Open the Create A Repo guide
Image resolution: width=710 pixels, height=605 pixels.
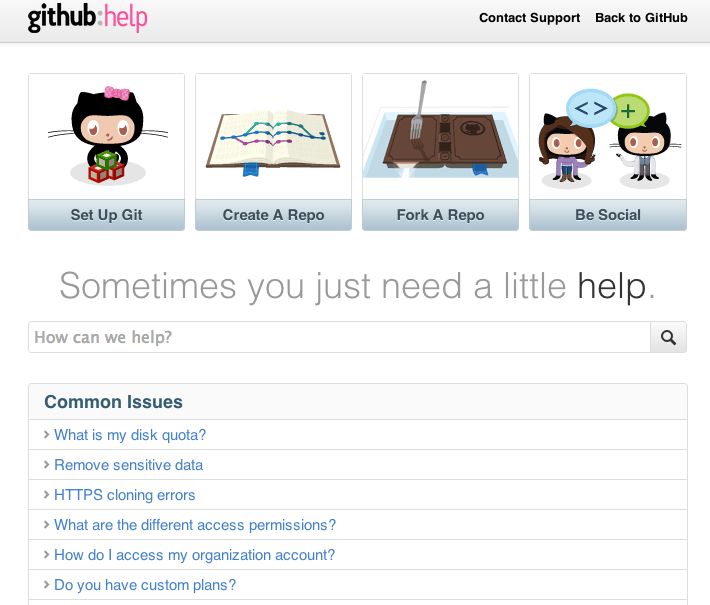click(x=273, y=215)
